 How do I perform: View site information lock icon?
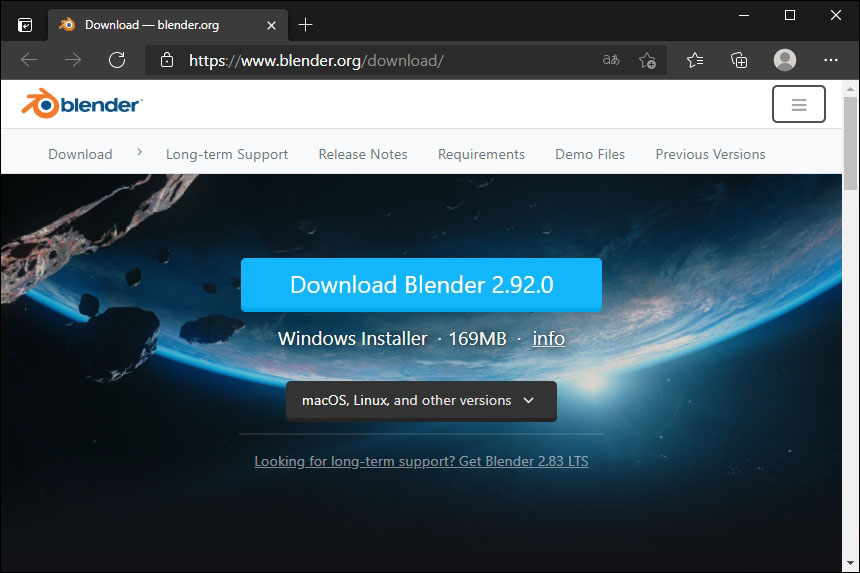[167, 60]
